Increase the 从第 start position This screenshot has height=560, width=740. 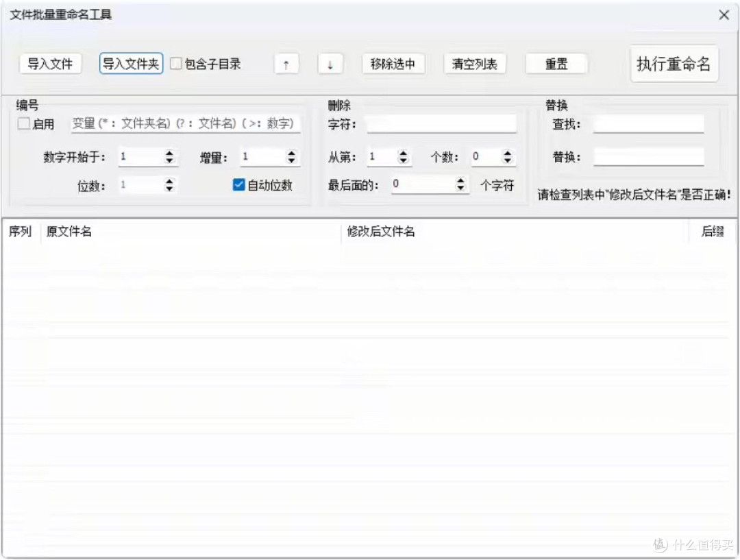coord(403,153)
